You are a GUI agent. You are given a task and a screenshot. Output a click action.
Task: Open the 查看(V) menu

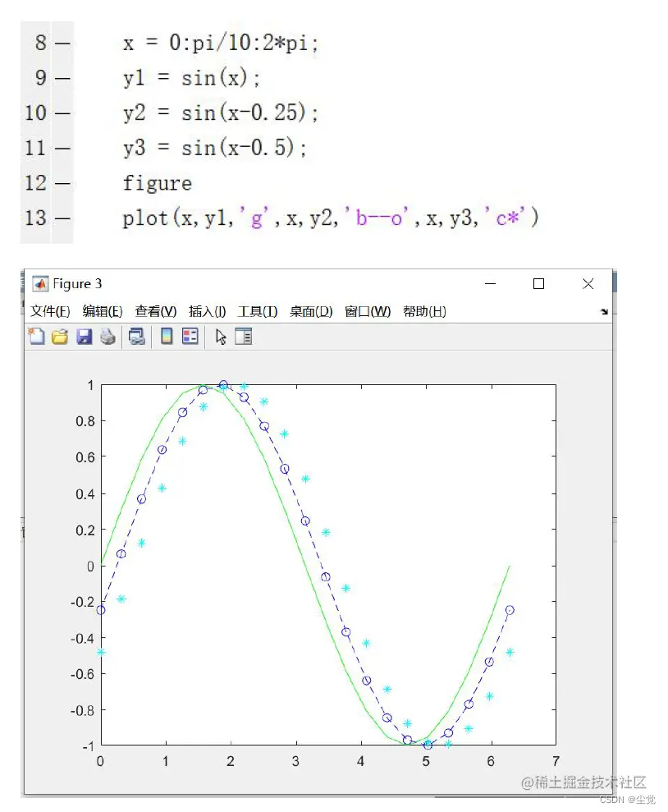(156, 311)
